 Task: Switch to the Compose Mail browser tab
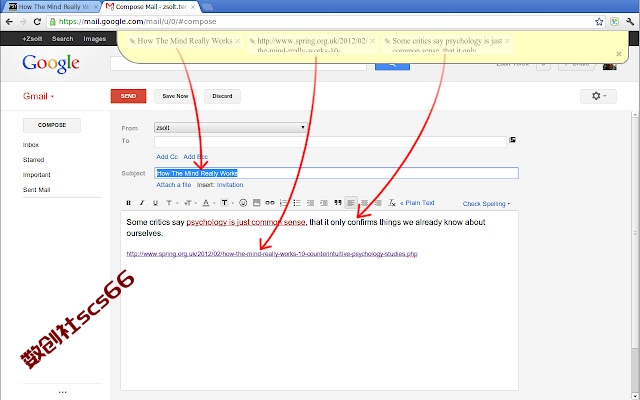pos(151,7)
